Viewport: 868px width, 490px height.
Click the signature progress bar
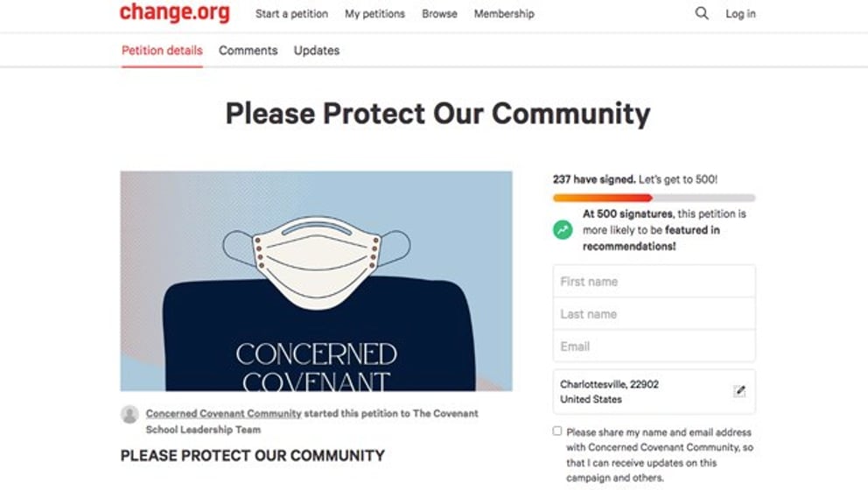654,198
